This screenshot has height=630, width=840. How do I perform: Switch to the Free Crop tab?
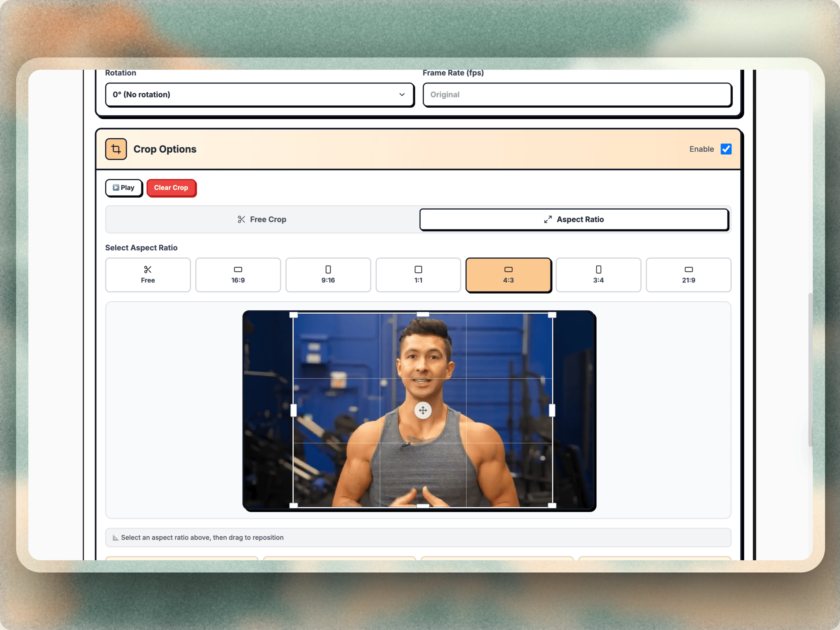pos(262,219)
